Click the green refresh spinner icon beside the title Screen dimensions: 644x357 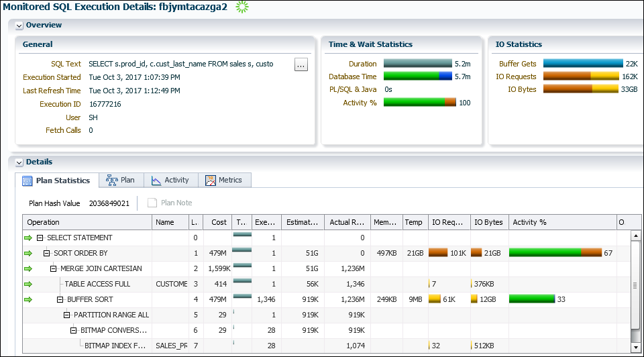242,7
